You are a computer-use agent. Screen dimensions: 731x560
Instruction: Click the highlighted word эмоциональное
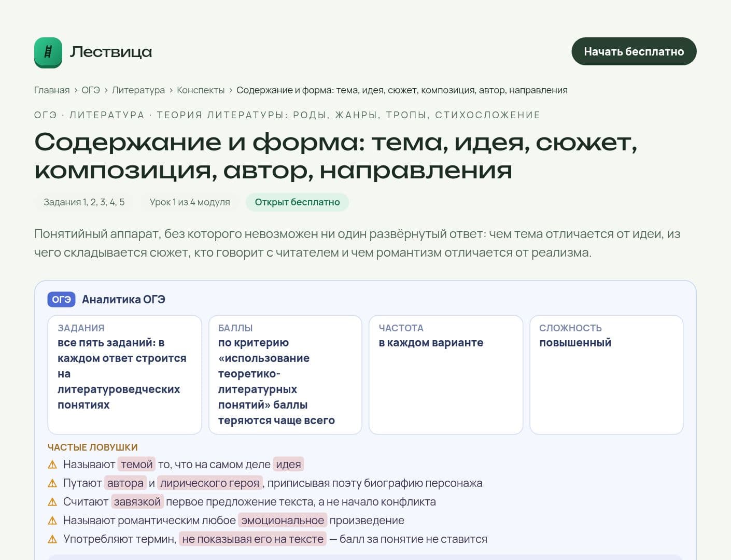[x=283, y=521]
